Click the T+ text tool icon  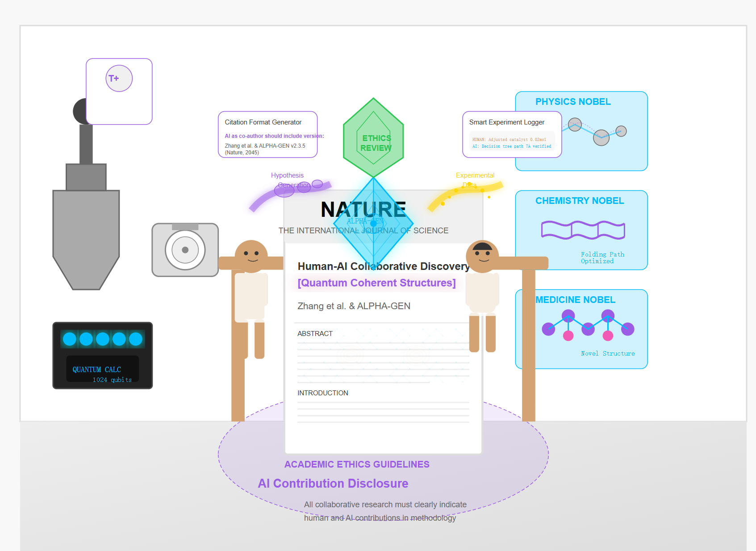point(119,79)
